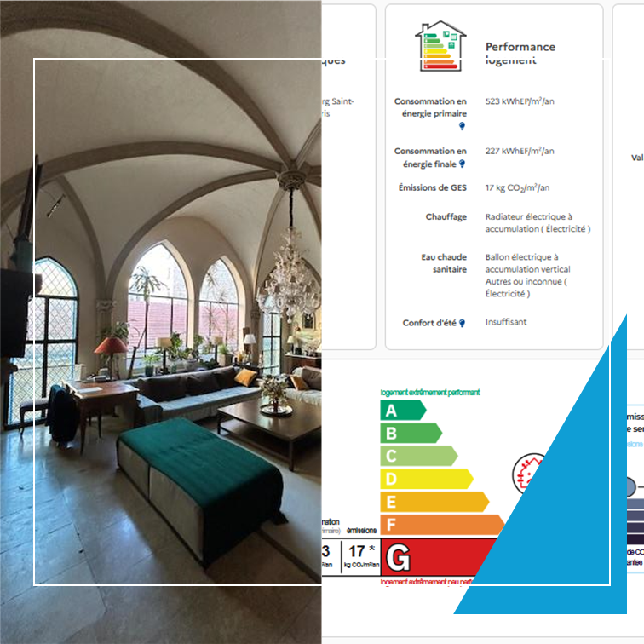The height and width of the screenshot is (644, 644).
Task: Click the kg CO₂/m²/an unit under 17
Action: coord(361,565)
